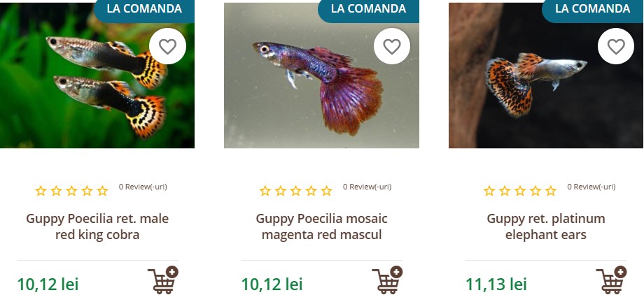This screenshot has height=295, width=644.
Task: Click the 11,13 lei price
Action: pos(496,284)
